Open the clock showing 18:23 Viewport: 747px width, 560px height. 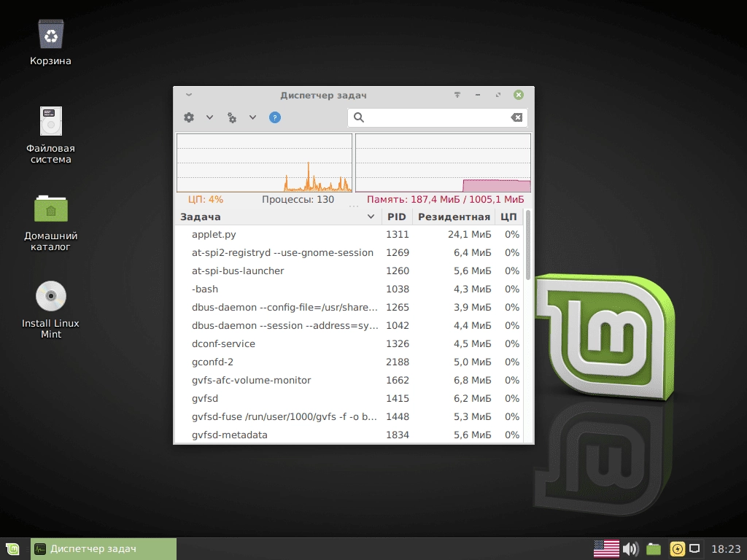726,549
